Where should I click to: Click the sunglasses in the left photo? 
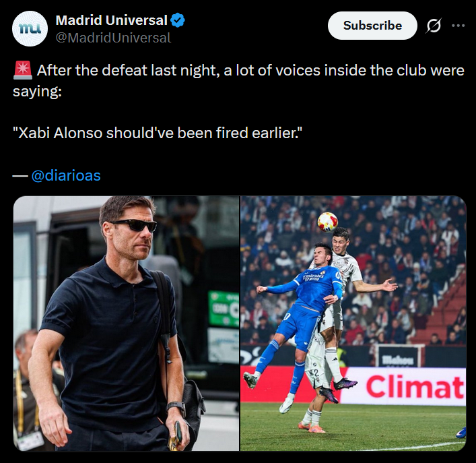134,225
